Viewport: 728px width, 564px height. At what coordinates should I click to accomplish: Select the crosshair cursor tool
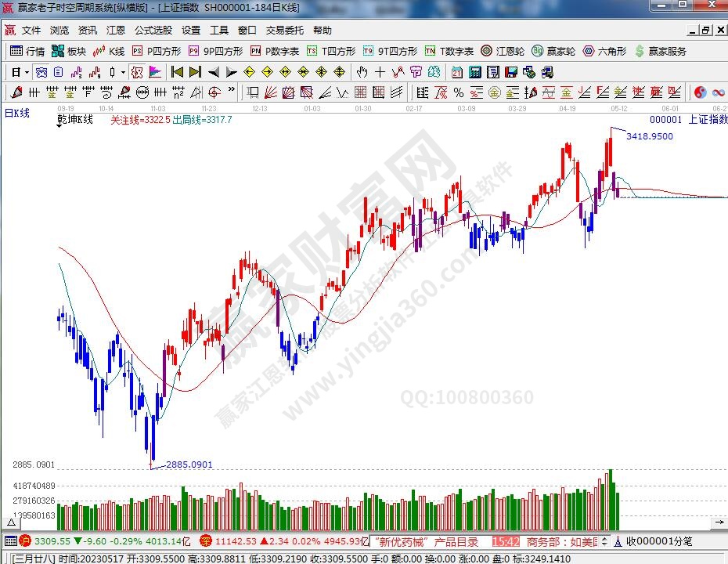click(380, 72)
